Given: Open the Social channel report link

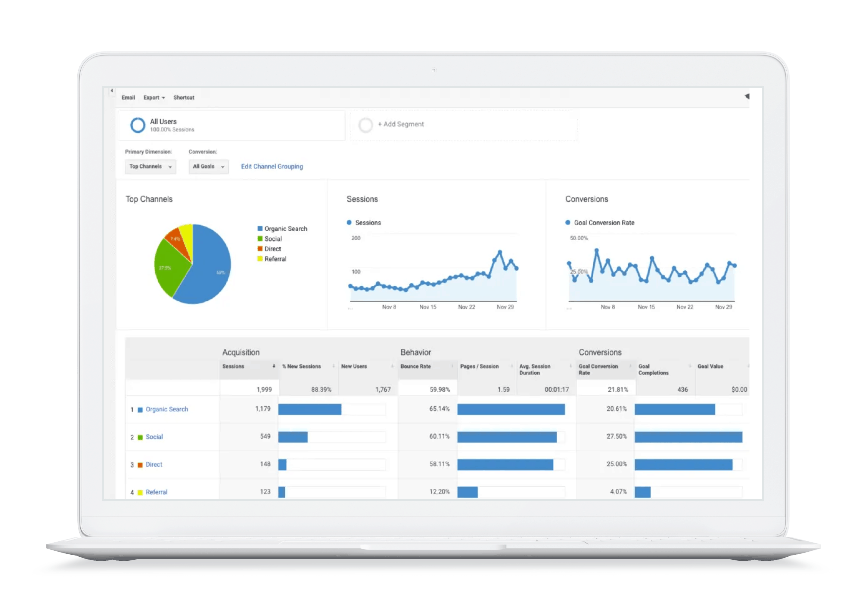Looking at the screenshot, I should 154,437.
